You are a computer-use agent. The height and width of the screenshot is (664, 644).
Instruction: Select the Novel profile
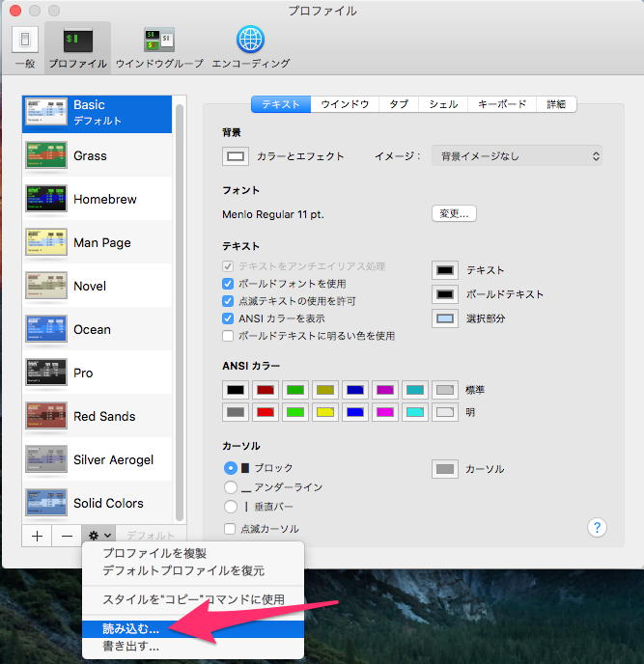coord(97,286)
